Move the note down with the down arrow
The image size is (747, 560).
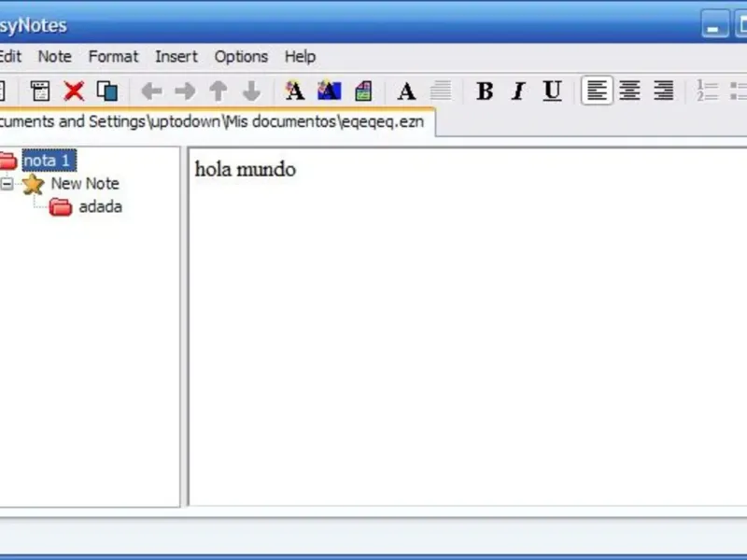pos(251,91)
